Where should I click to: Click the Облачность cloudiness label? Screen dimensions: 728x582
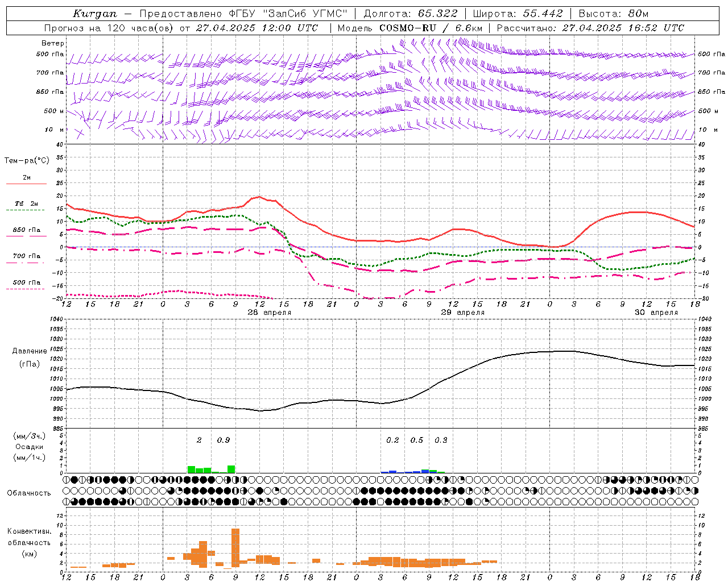point(29,493)
